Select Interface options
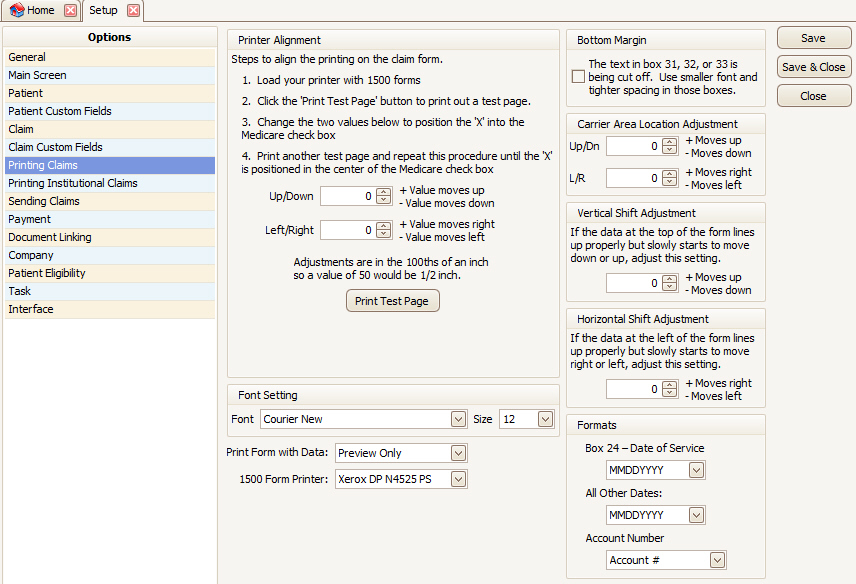856x584 pixels. (110, 309)
